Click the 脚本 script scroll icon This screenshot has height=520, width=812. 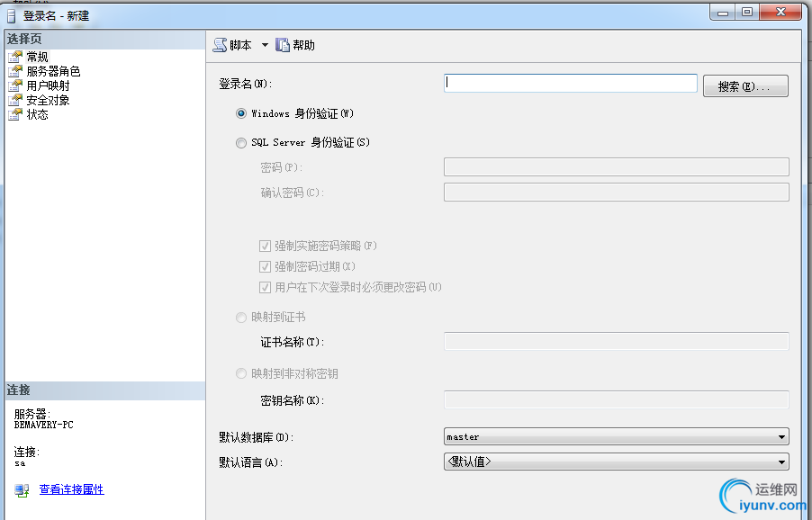pyautogui.click(x=220, y=45)
